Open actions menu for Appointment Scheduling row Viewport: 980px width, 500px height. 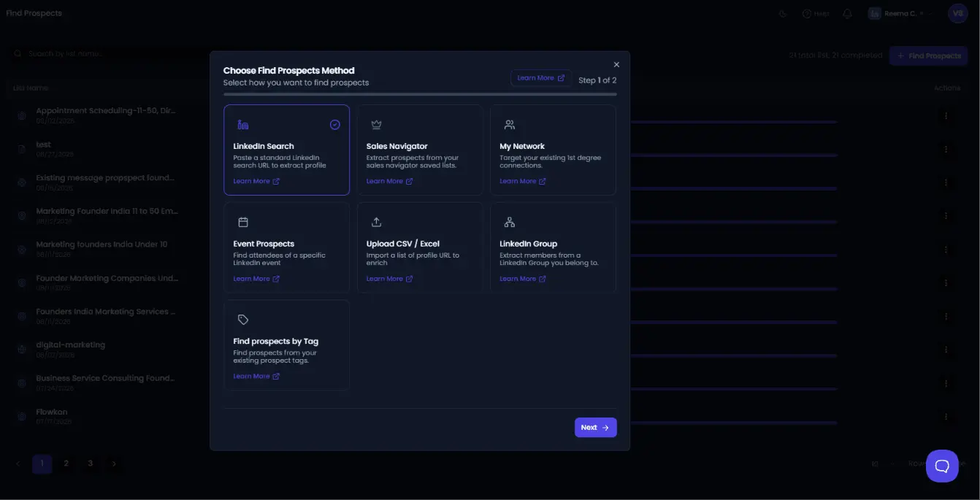coord(946,115)
